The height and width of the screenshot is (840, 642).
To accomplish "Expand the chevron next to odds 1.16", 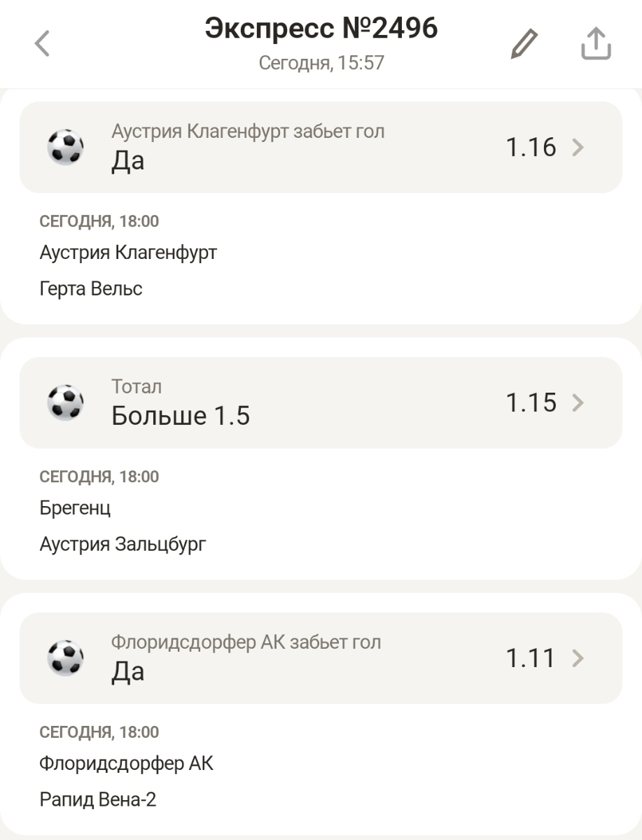I will [x=578, y=147].
